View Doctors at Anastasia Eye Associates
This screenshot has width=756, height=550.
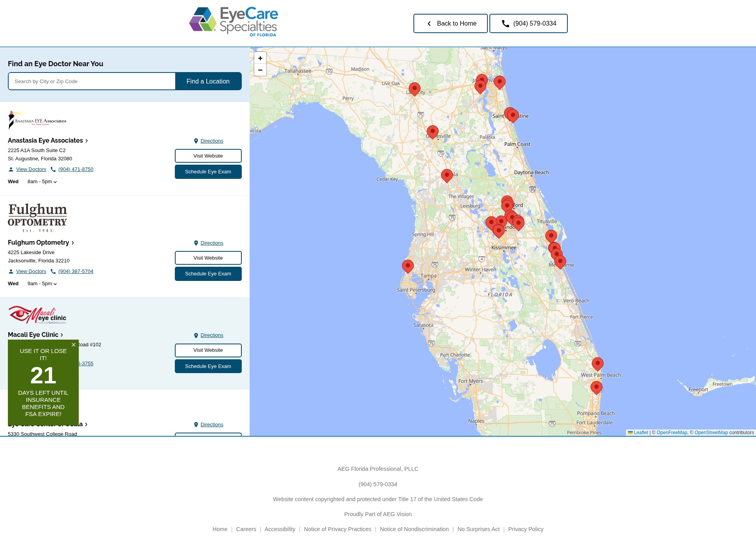[27, 169]
